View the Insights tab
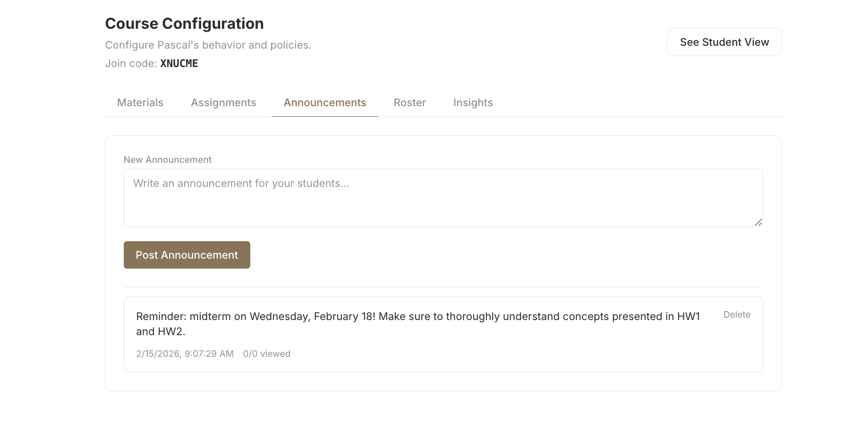 [x=473, y=102]
